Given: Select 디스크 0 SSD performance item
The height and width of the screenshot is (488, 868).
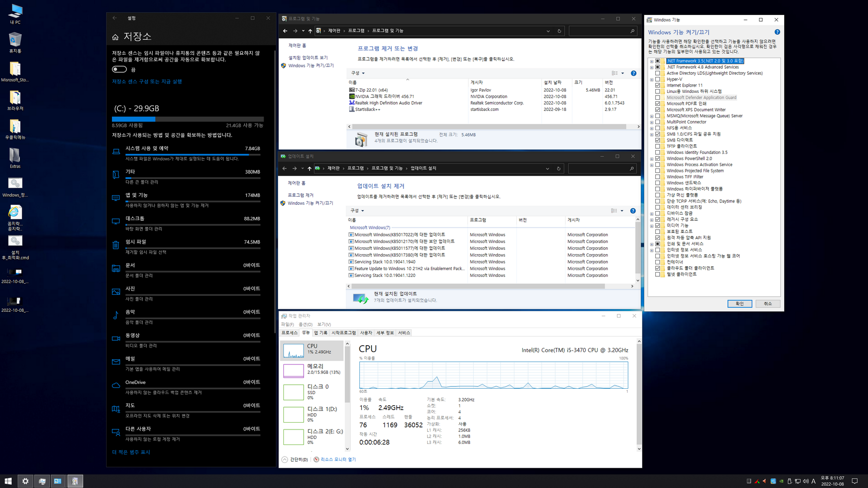Looking at the screenshot, I should coord(312,392).
